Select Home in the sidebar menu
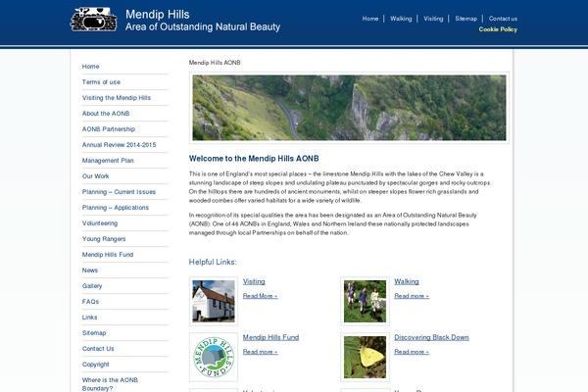The width and height of the screenshot is (588, 392). pos(91,67)
